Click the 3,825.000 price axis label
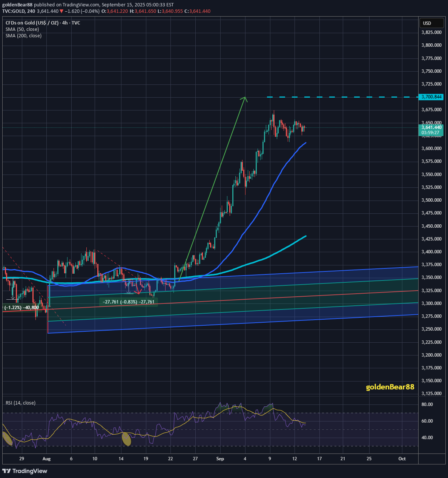Screen dimensions: 448x478 pos(431,32)
